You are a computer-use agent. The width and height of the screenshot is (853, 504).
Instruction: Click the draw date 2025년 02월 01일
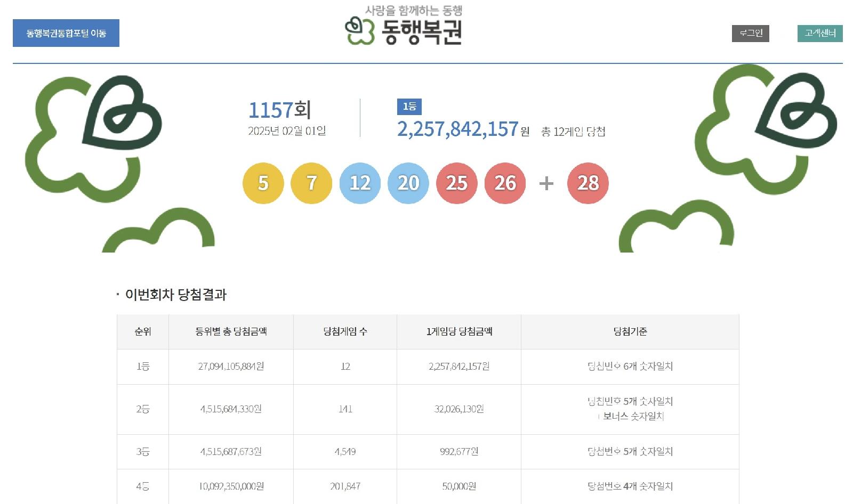287,131
